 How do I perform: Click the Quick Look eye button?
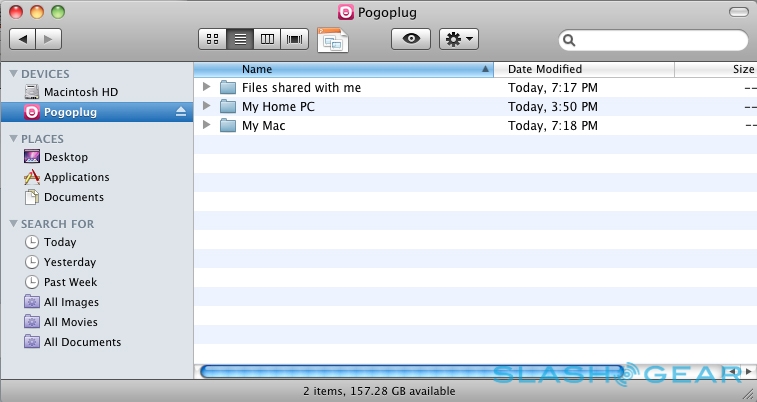[x=410, y=39]
